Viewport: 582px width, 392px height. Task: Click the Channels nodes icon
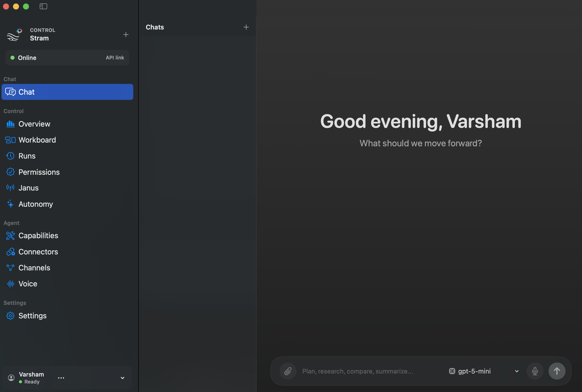(x=10, y=268)
